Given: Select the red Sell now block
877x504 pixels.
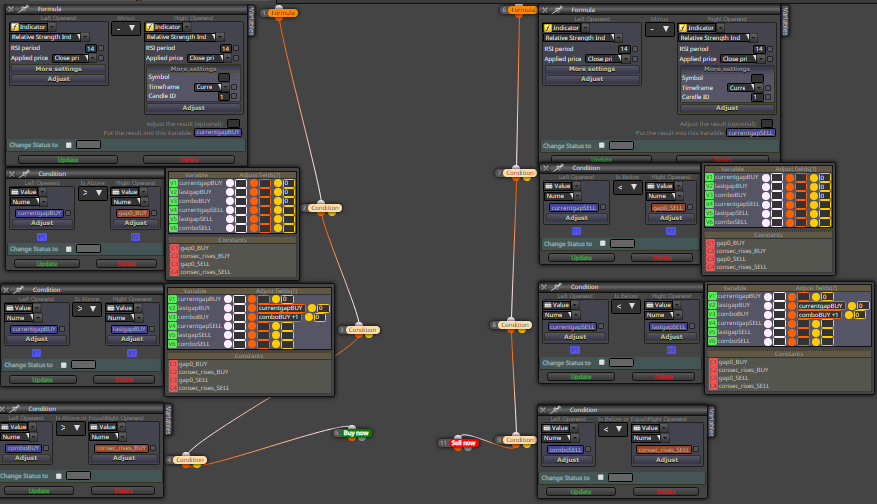Looking at the screenshot, I should (463, 443).
